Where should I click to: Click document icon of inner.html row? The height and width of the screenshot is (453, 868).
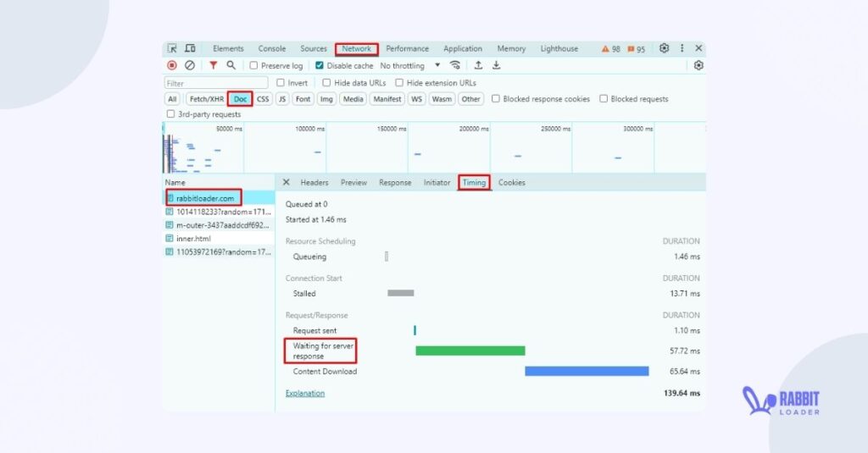(x=170, y=239)
